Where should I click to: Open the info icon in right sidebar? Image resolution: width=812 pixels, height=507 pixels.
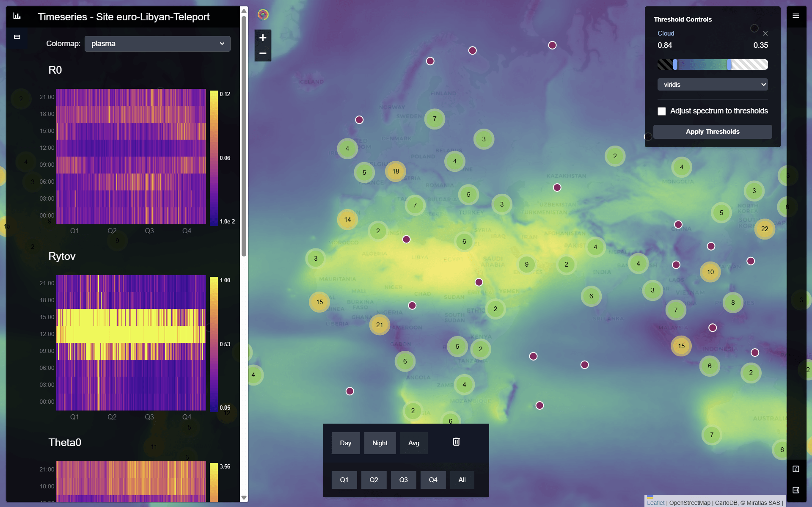(x=796, y=469)
